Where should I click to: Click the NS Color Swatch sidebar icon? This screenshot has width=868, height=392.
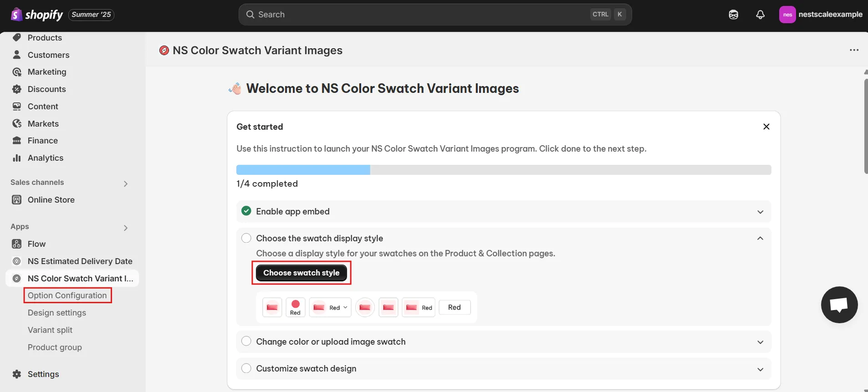point(17,279)
